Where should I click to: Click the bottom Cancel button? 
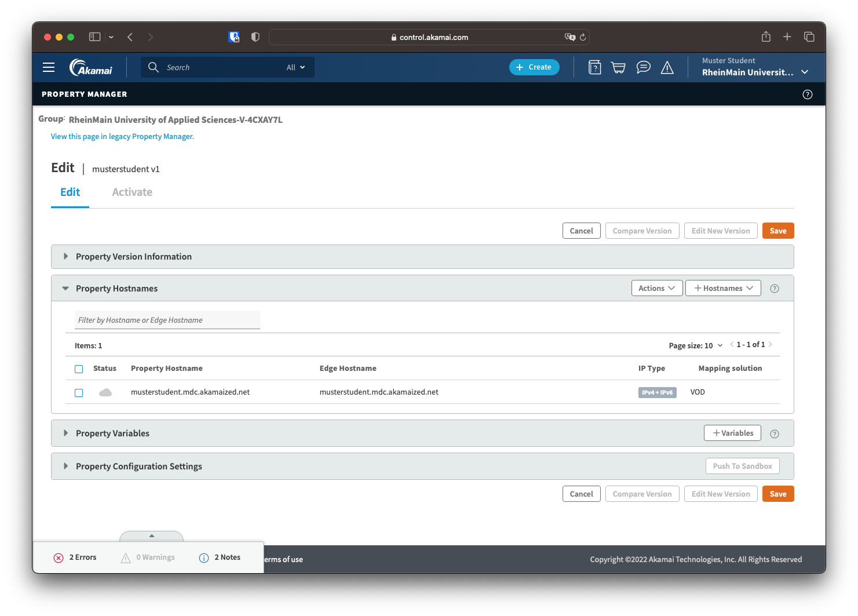(x=581, y=494)
